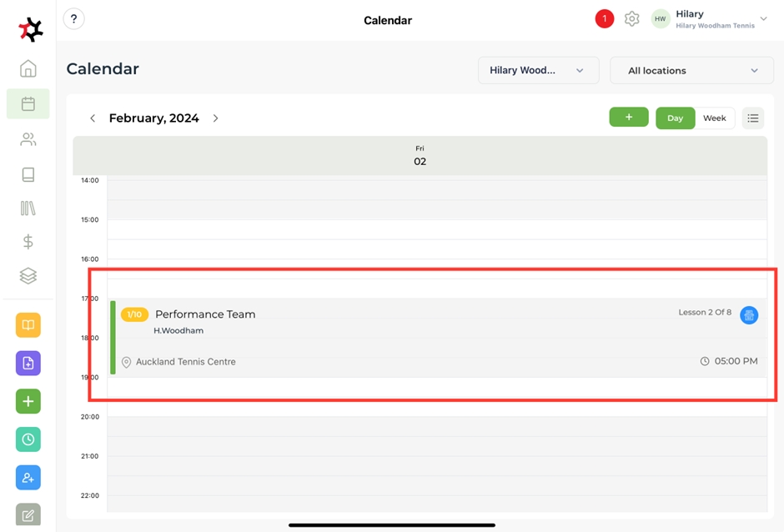Click the green plus add event button
Screen dimensions: 784x532
629,118
